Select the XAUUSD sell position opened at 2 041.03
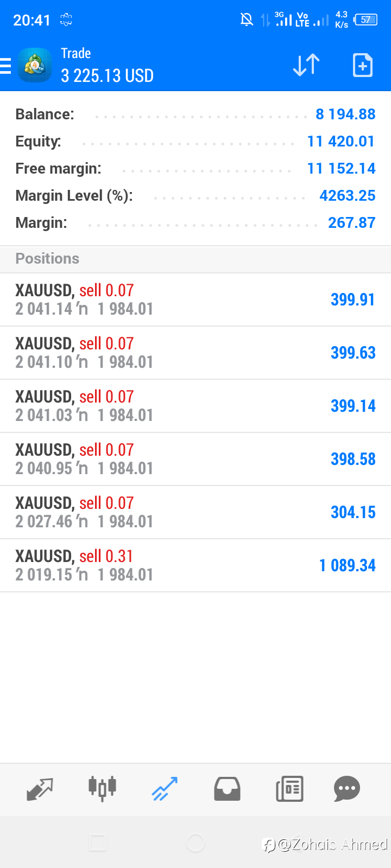This screenshot has width=391, height=868. [x=195, y=406]
